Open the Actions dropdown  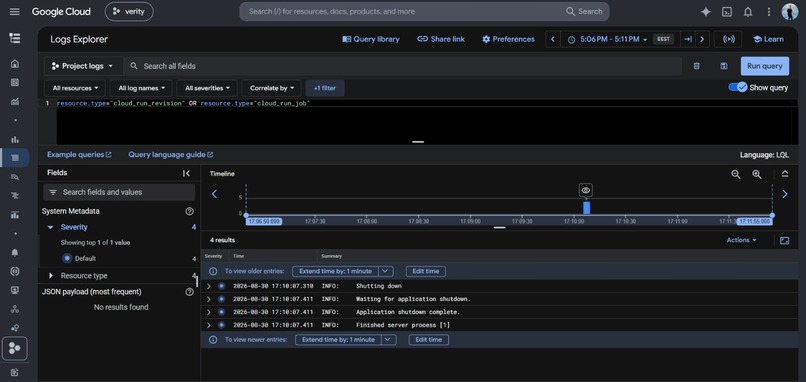click(x=741, y=240)
